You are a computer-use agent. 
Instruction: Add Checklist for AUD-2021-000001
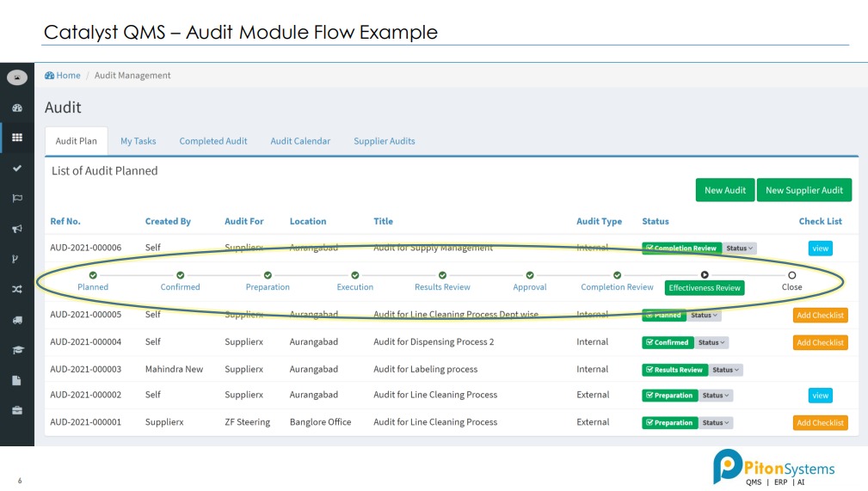point(820,422)
